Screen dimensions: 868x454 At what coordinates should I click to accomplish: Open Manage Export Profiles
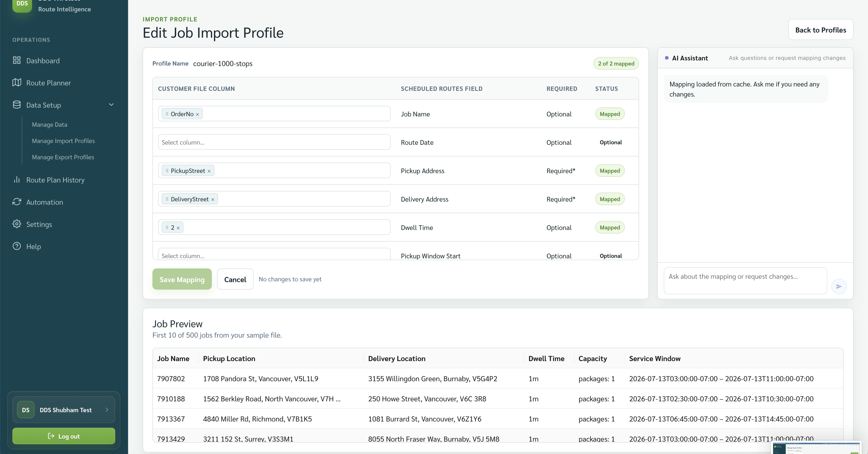coord(63,157)
